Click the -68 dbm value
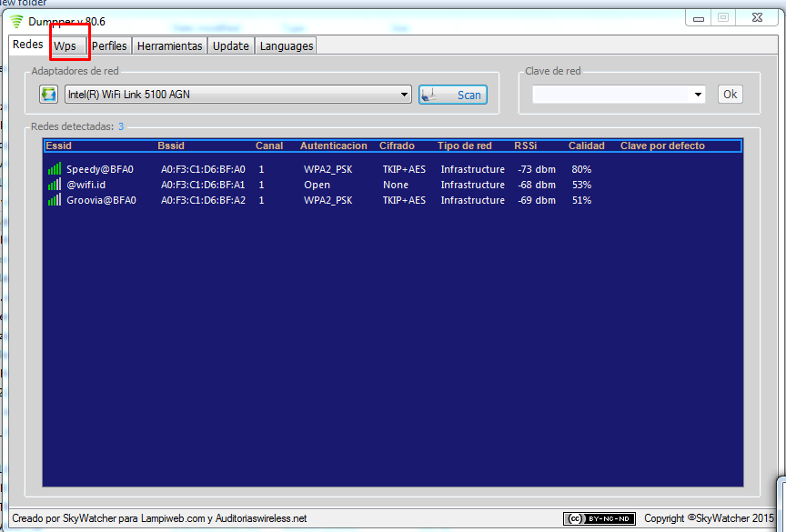The image size is (786, 532). point(537,185)
